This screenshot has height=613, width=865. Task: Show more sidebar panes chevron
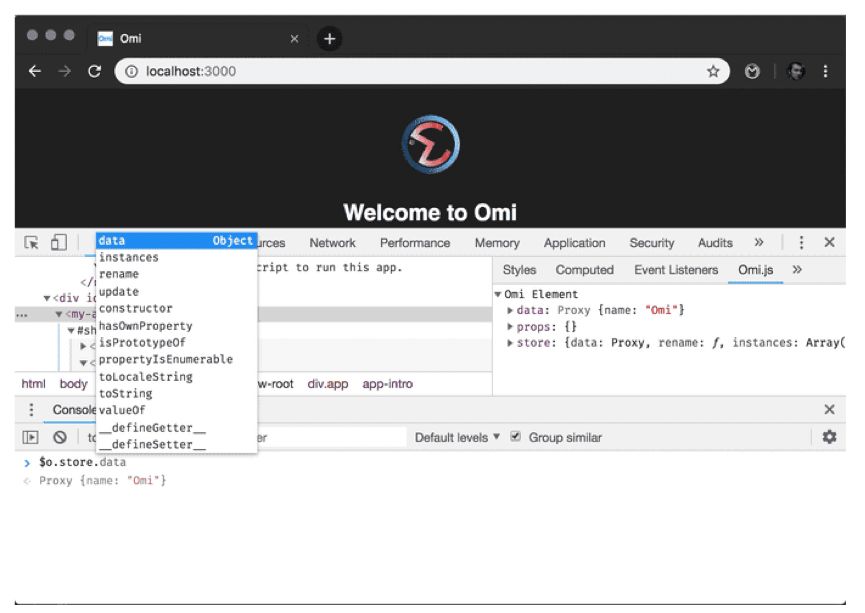tap(797, 270)
